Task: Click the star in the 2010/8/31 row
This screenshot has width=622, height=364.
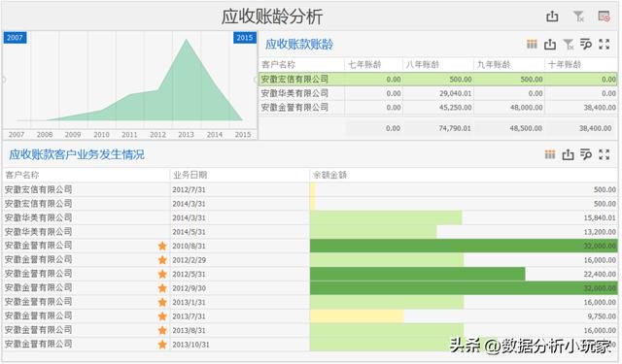Action: (162, 246)
